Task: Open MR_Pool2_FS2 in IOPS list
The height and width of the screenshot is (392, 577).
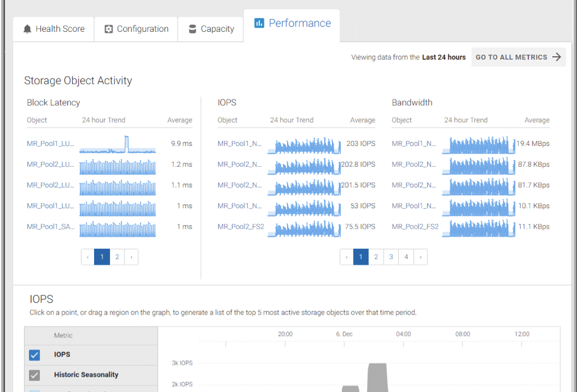Action: (241, 226)
